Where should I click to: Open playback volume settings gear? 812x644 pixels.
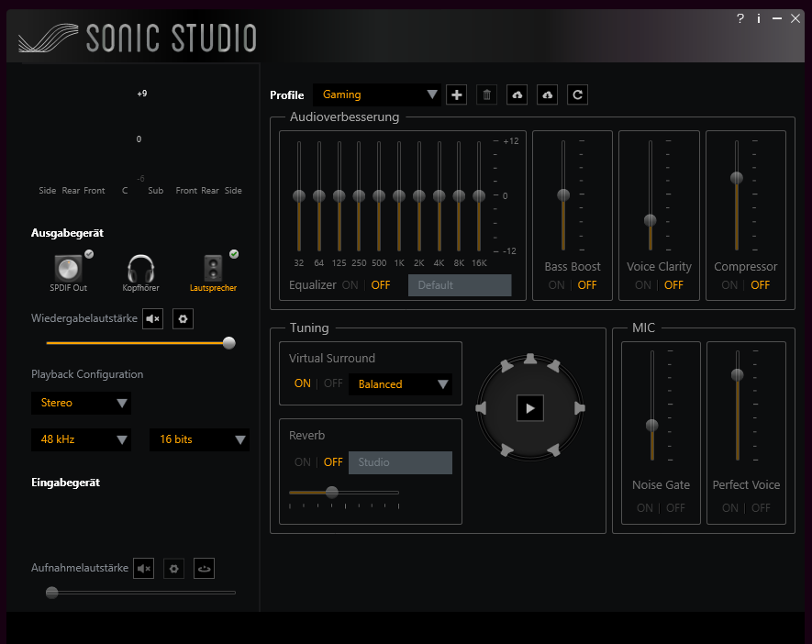tap(183, 319)
